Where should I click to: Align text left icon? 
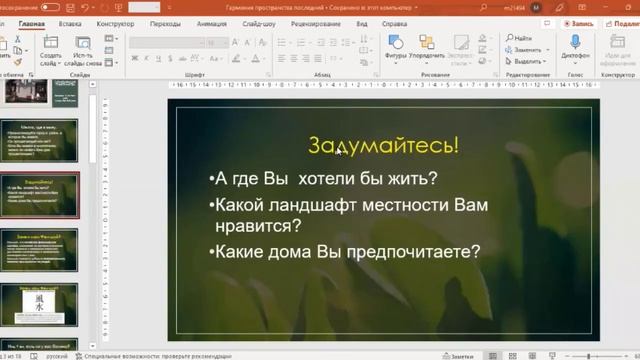tap(282, 59)
